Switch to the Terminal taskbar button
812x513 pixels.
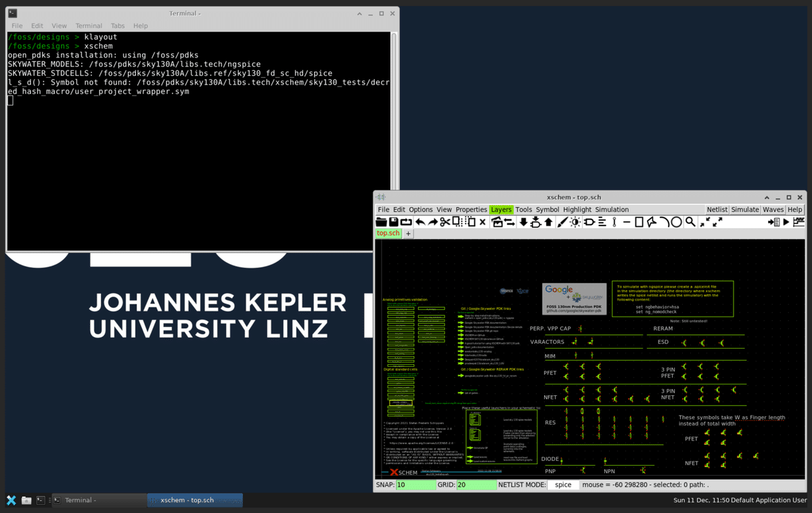click(99, 500)
